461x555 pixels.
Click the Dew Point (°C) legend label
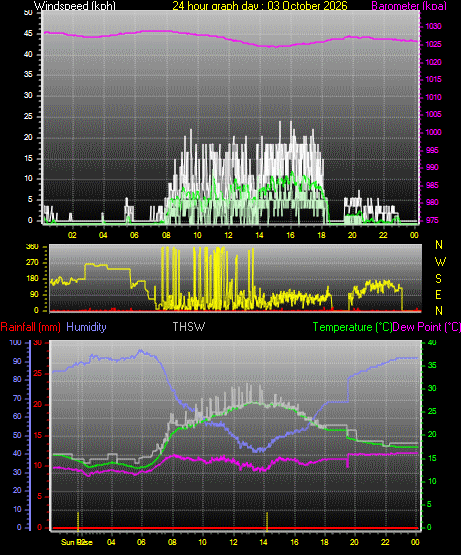(x=427, y=327)
